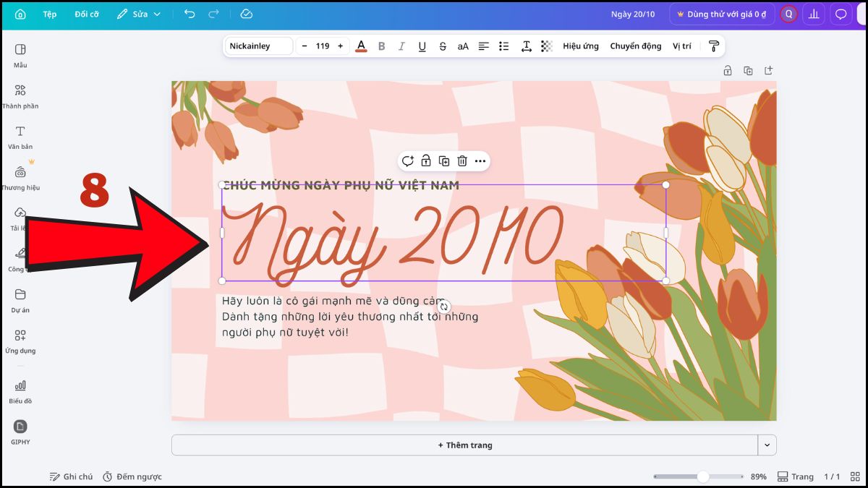Open the GIPHY app in sidebar
Viewport: 868px width, 488px height.
[20, 432]
